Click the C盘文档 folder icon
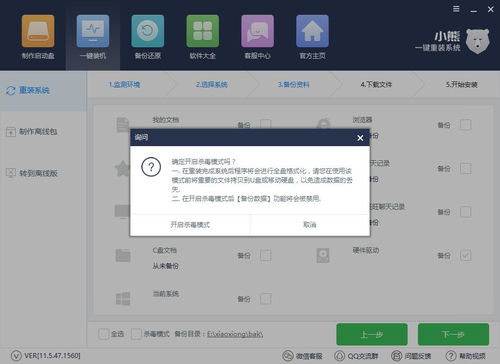This screenshot has width=500, height=364. pos(123,255)
